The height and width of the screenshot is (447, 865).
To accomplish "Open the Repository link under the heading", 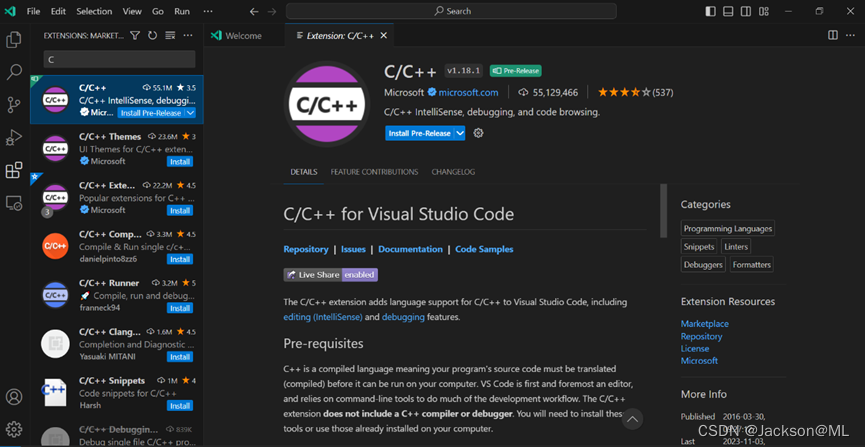I will click(306, 249).
